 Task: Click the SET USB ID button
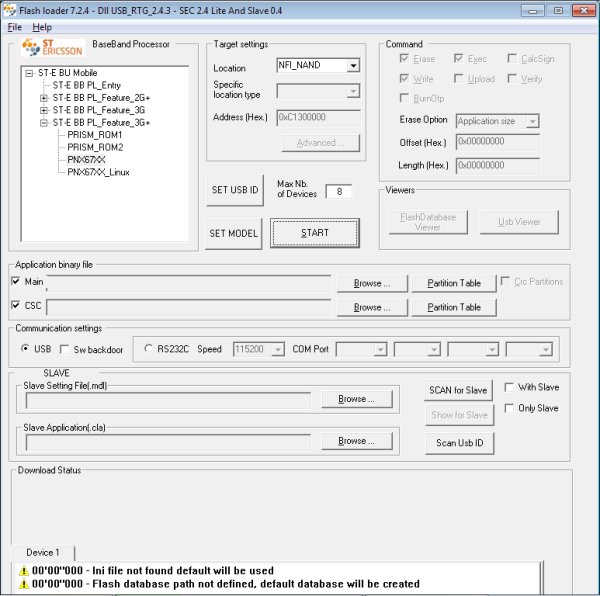pyautogui.click(x=235, y=190)
